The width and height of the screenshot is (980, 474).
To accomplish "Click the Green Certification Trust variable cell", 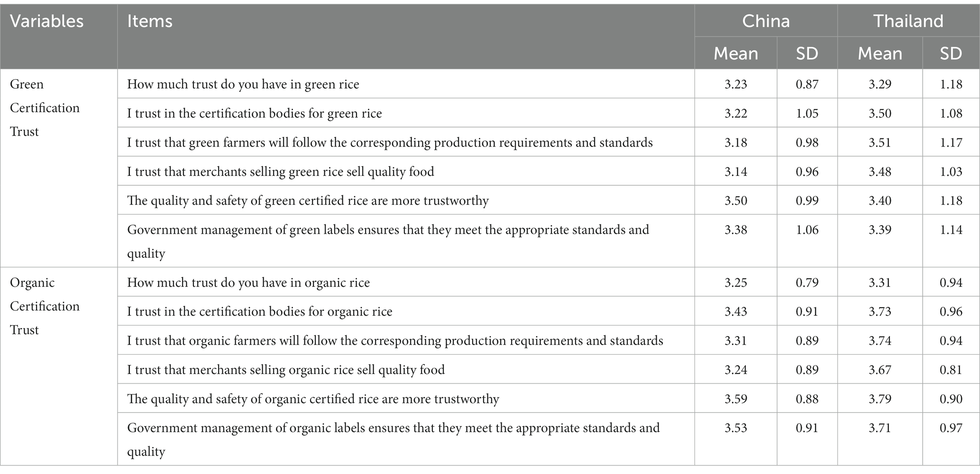I will (45, 108).
